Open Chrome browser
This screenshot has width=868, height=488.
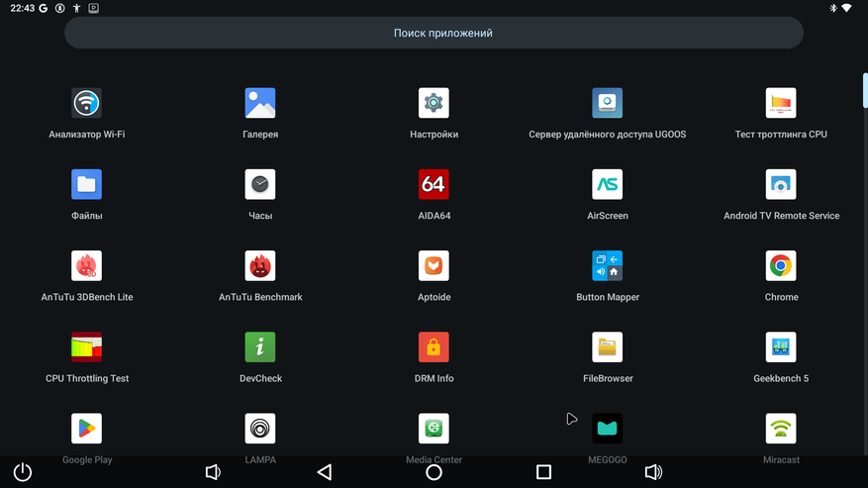point(781,266)
